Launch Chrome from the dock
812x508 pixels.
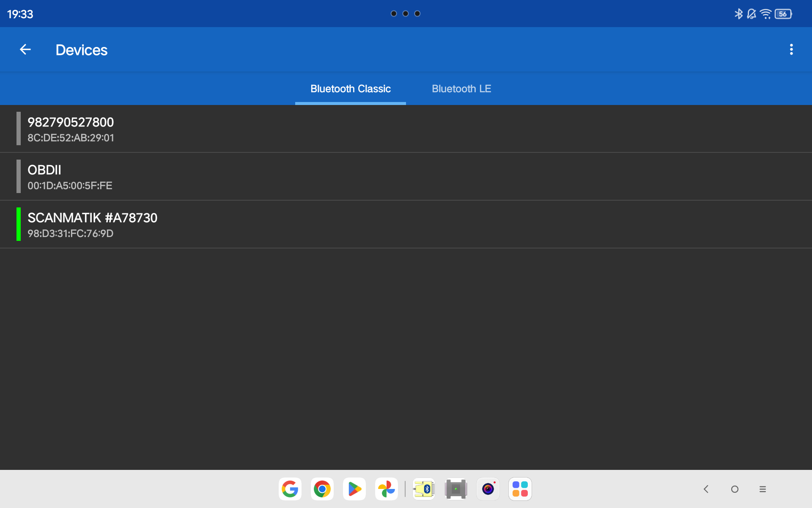click(322, 489)
